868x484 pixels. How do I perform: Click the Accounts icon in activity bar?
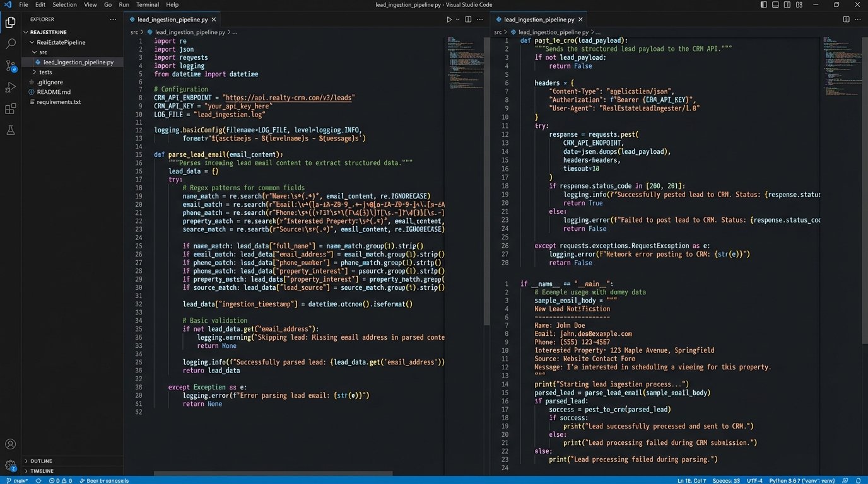pyautogui.click(x=11, y=444)
